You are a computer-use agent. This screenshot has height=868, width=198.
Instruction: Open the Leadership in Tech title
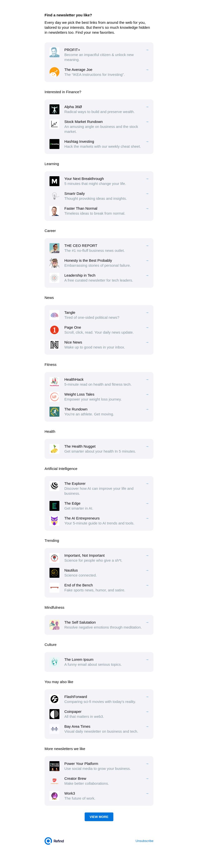click(80, 275)
